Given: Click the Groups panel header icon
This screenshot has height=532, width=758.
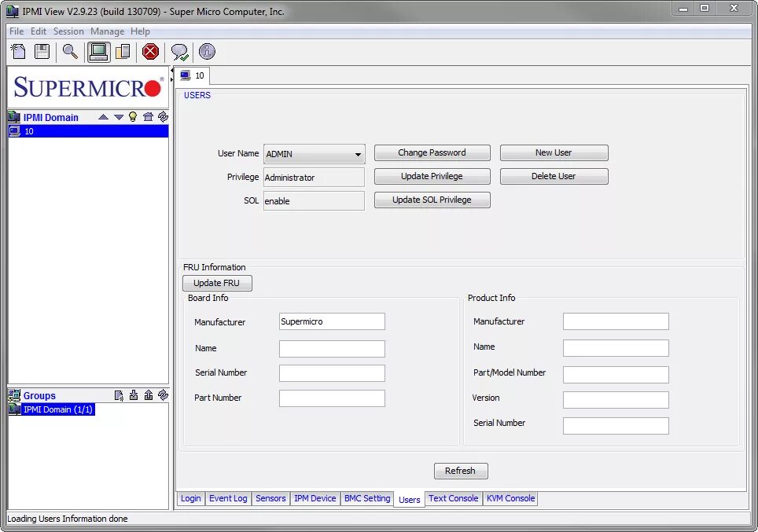Looking at the screenshot, I should click(x=14, y=395).
